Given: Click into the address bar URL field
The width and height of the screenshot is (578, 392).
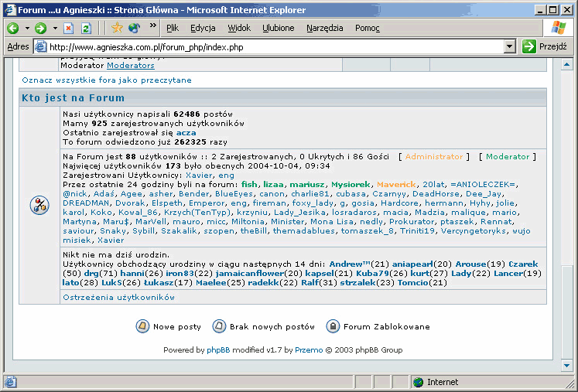Looking at the screenshot, I should [x=275, y=47].
